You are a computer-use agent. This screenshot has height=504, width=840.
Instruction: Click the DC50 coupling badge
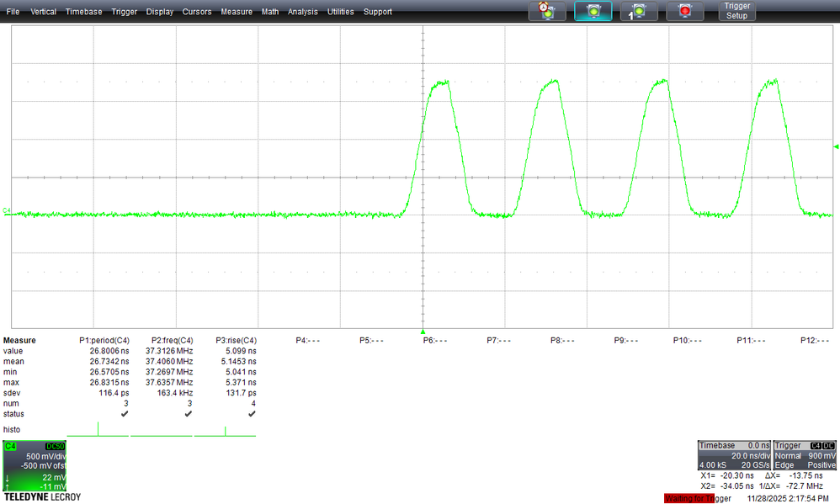coord(56,446)
